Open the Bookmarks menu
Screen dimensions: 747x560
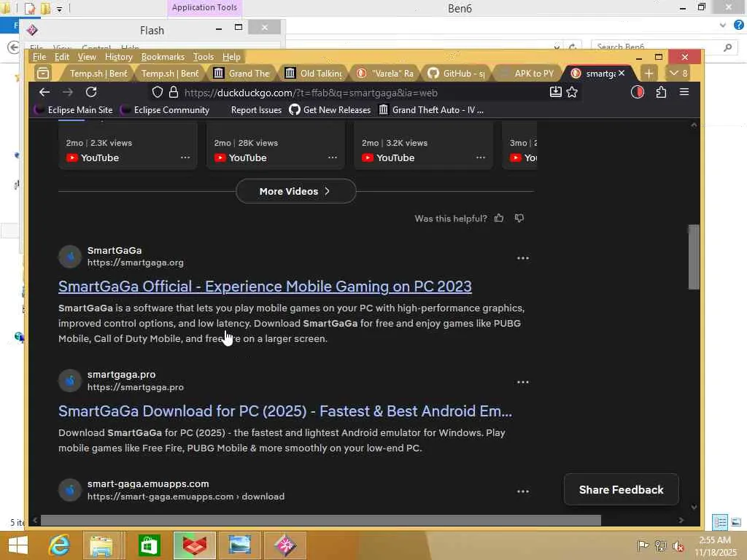click(x=163, y=57)
